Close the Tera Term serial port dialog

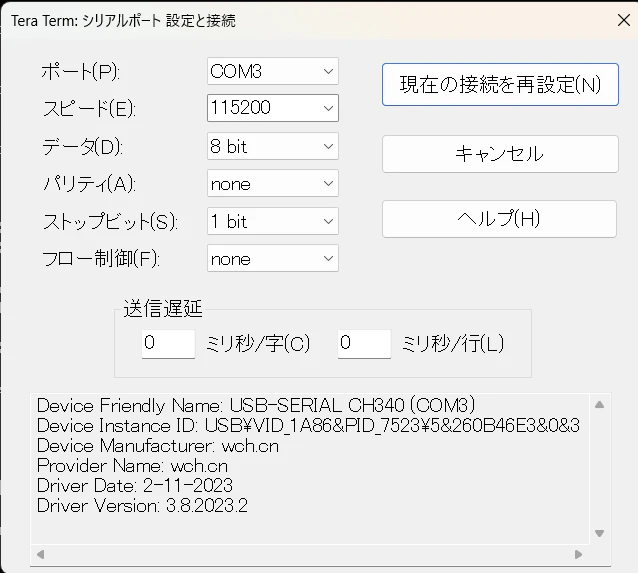(623, 20)
